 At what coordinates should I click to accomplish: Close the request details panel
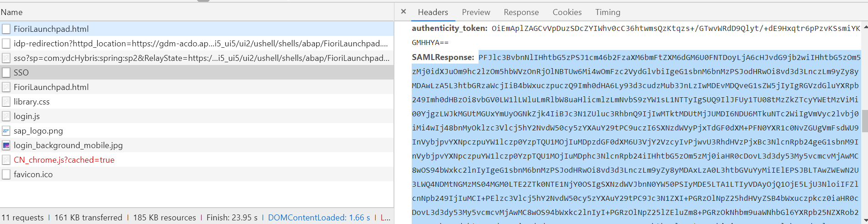[403, 12]
